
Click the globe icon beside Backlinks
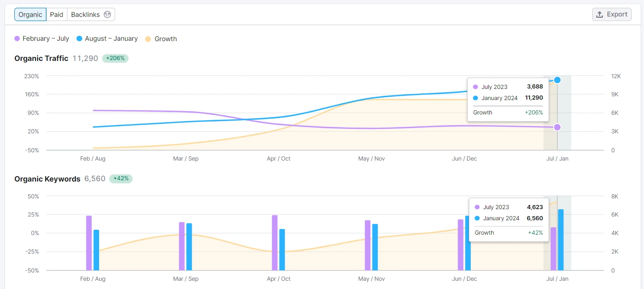click(x=107, y=14)
